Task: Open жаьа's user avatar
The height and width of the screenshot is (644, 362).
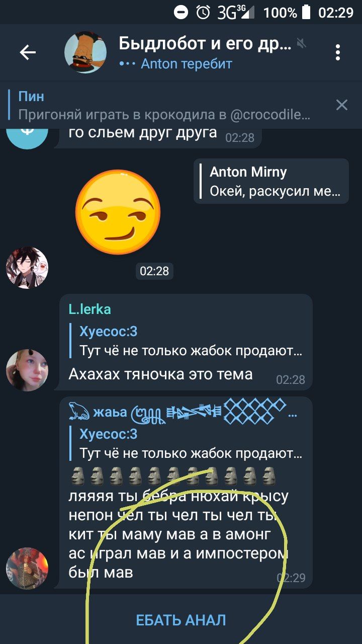Action: click(x=27, y=569)
